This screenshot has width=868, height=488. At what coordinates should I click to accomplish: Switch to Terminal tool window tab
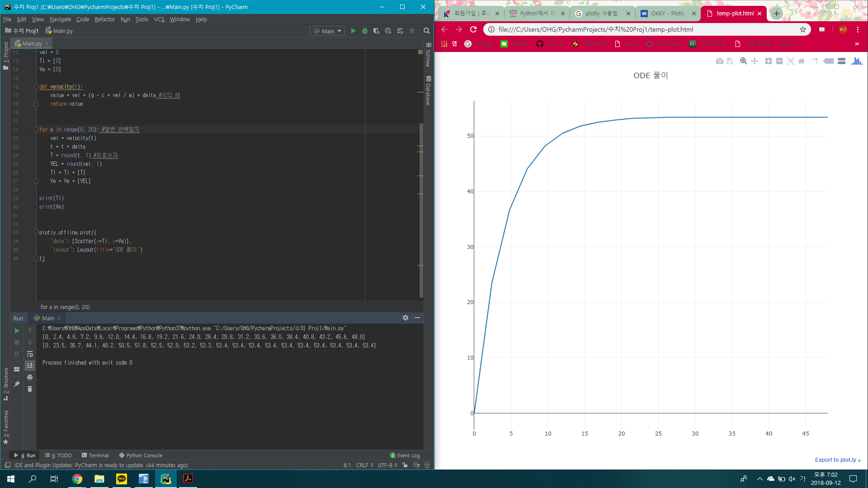(x=95, y=455)
